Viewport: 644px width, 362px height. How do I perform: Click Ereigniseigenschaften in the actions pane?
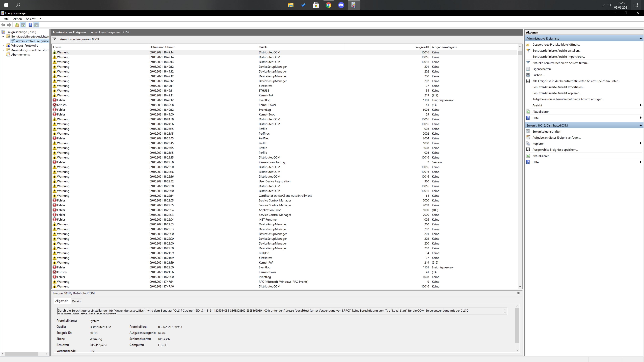click(547, 131)
